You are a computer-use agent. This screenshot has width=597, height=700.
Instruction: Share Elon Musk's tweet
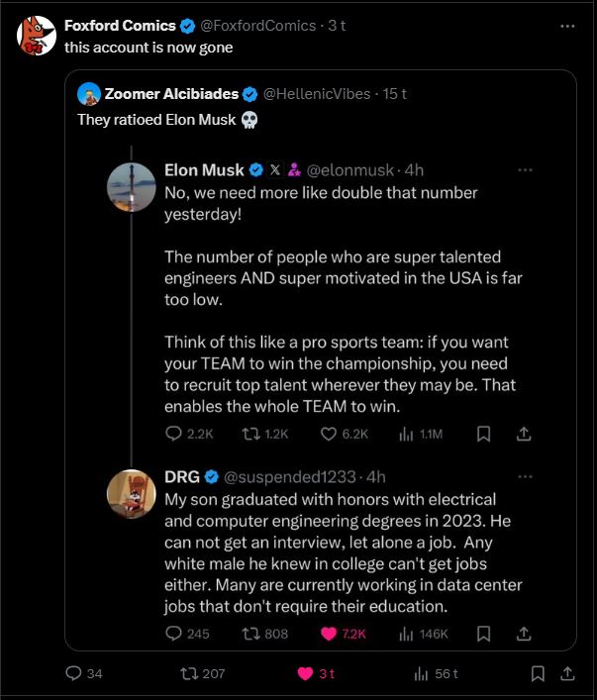(525, 434)
